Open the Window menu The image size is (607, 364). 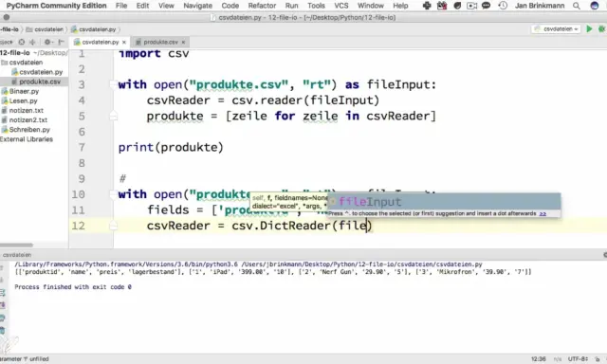tap(371, 6)
